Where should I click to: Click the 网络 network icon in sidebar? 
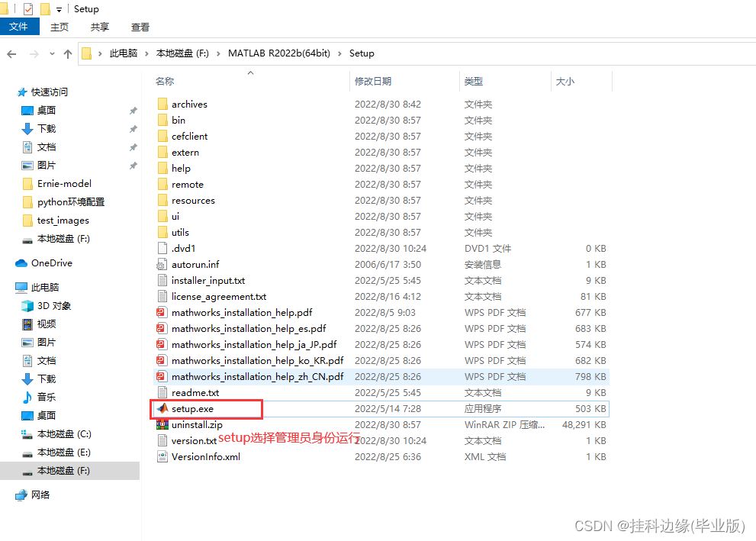(21, 495)
